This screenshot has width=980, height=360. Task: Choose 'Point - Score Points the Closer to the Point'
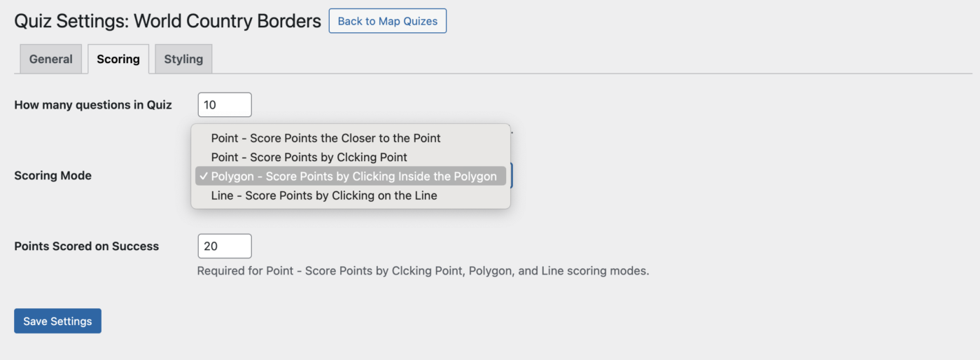click(x=325, y=138)
